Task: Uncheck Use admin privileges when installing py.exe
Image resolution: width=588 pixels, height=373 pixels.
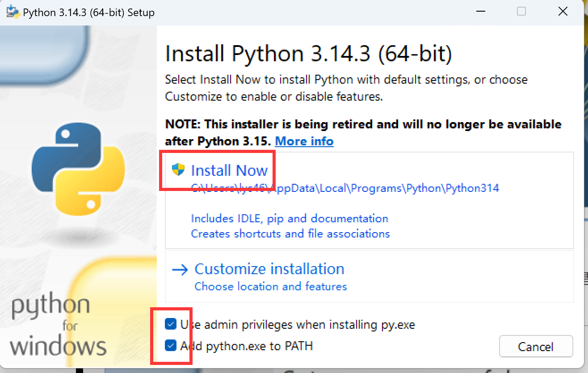Action: pos(170,324)
